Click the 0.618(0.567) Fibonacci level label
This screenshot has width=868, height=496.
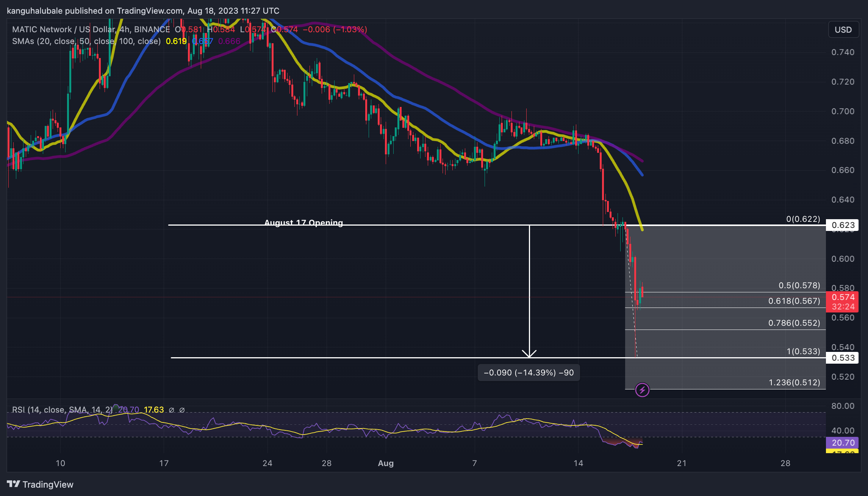[x=794, y=301]
